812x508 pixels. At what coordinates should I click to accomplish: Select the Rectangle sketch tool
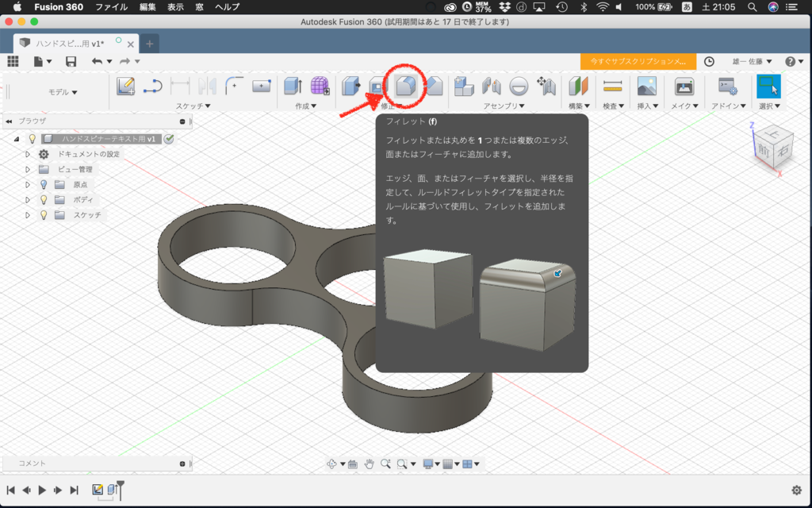262,86
